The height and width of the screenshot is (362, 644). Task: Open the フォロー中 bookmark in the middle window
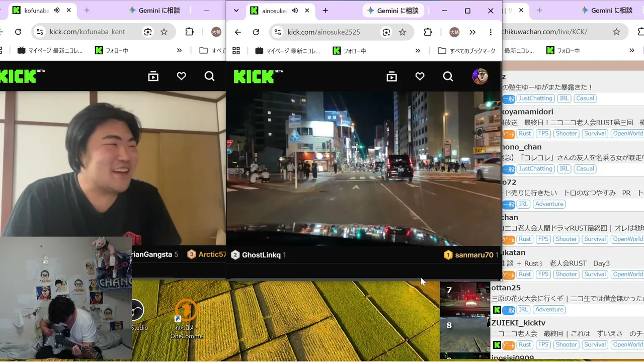pyautogui.click(x=350, y=51)
